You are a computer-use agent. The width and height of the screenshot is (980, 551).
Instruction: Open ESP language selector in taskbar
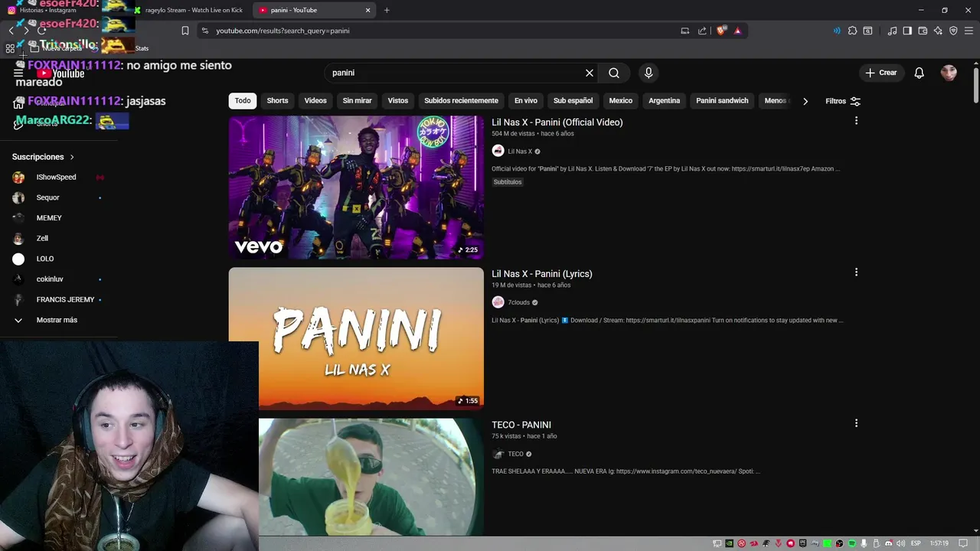[916, 543]
